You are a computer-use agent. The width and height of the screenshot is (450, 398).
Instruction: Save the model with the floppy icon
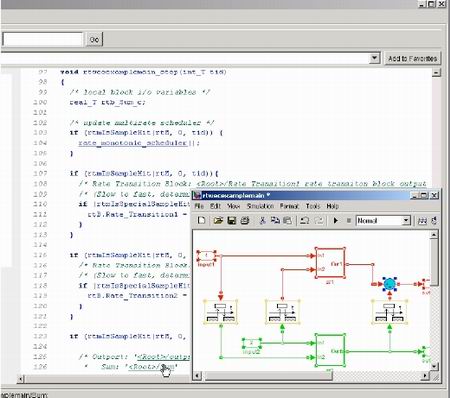[232, 220]
